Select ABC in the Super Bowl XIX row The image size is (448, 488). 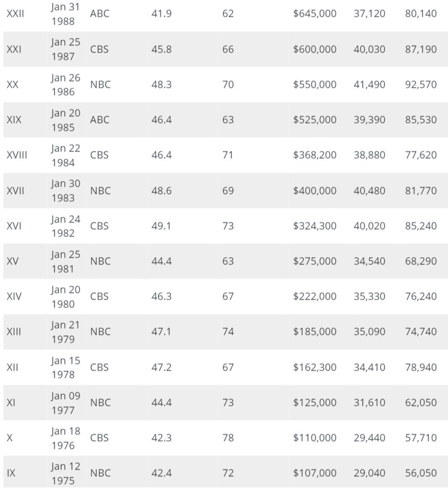click(x=100, y=120)
